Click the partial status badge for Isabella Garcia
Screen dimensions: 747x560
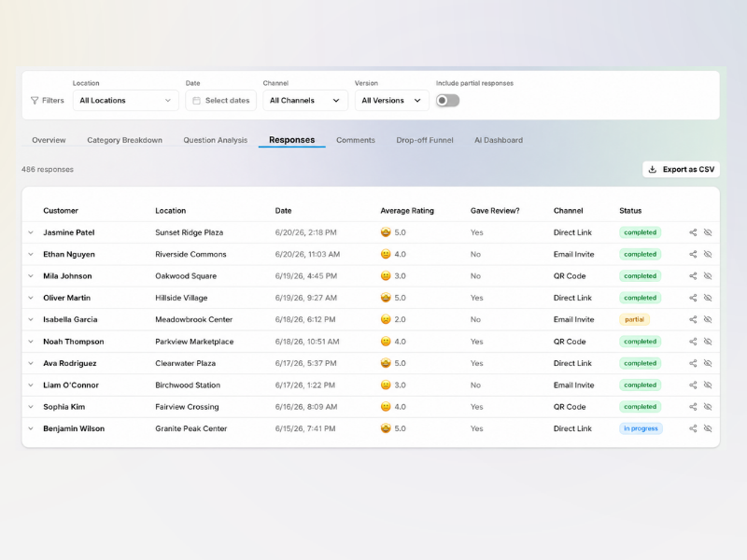click(634, 319)
